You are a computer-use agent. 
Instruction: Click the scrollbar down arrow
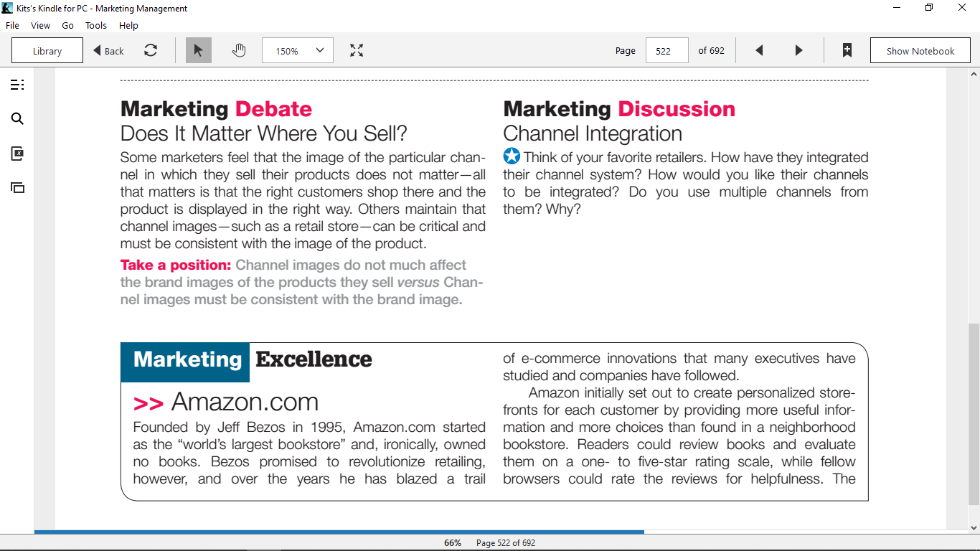point(974,527)
